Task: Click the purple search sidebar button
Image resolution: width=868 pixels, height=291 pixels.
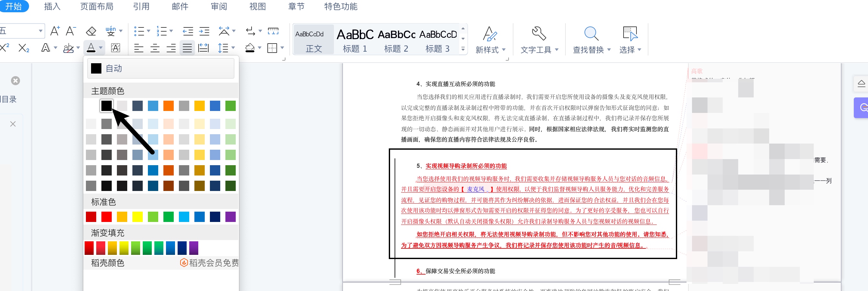Action: click(861, 108)
